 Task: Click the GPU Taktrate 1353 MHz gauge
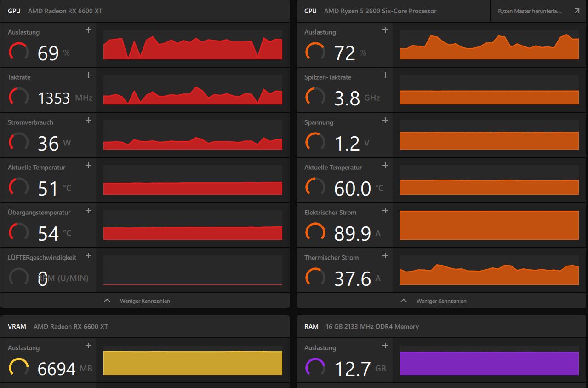[x=19, y=97]
